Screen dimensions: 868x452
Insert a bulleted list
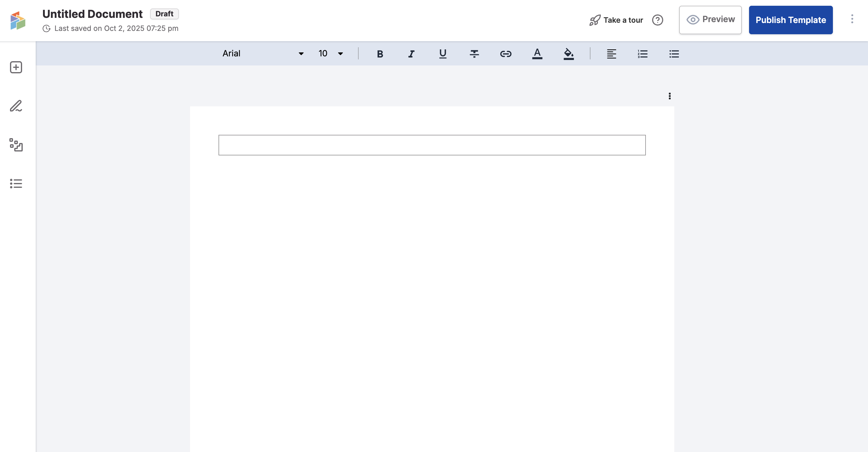(674, 54)
